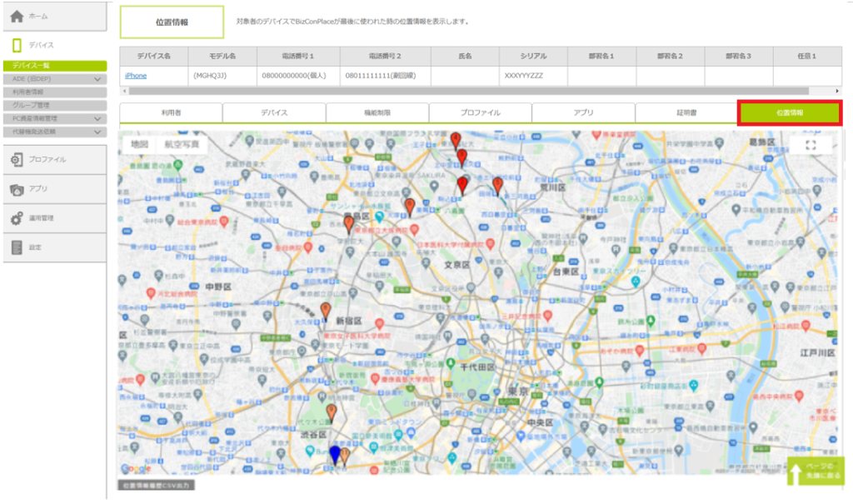
Task: Click the 位置情報履歴CSV出力 export button
Action: [156, 485]
